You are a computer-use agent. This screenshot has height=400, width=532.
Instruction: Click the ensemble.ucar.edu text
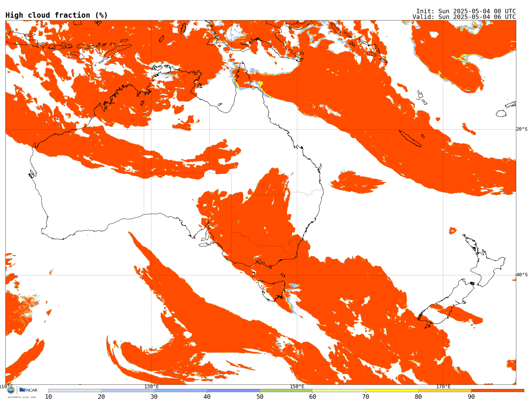point(22,397)
